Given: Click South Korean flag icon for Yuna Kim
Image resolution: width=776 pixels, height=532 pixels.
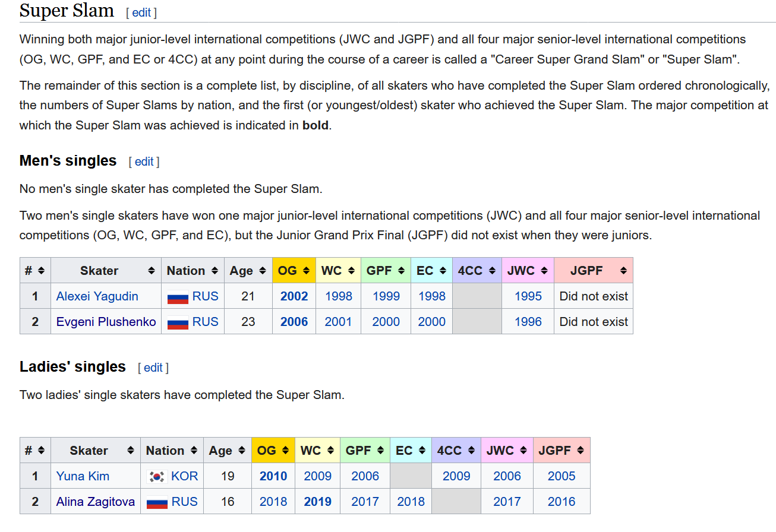Looking at the screenshot, I should point(157,477).
